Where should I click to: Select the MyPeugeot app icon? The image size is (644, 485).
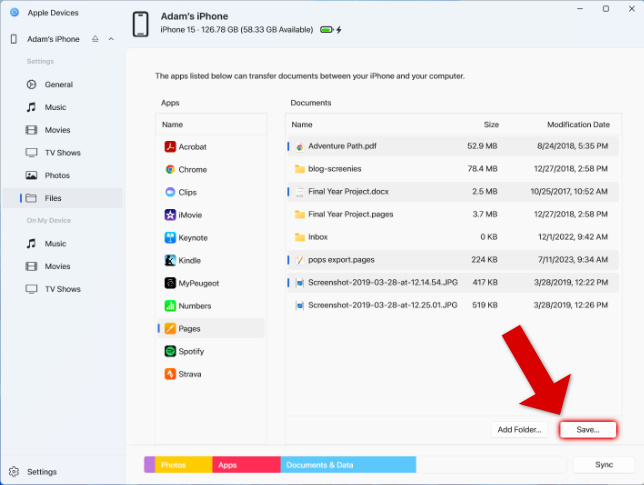point(170,283)
